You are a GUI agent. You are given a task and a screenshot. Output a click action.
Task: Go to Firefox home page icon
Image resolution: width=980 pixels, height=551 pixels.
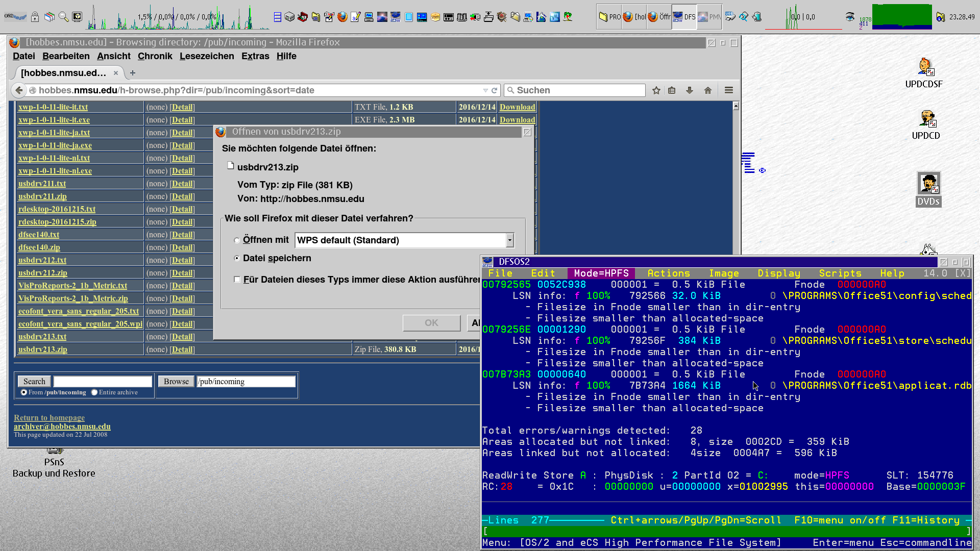coord(707,90)
